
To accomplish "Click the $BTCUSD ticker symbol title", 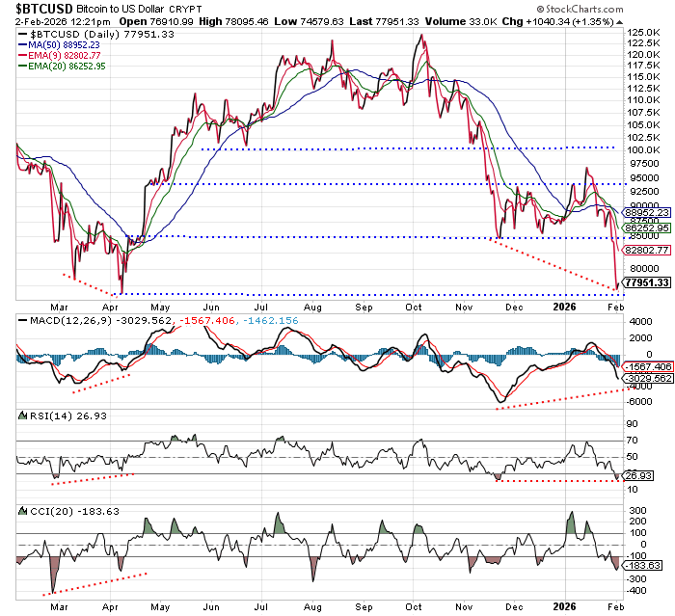I will click(x=44, y=7).
